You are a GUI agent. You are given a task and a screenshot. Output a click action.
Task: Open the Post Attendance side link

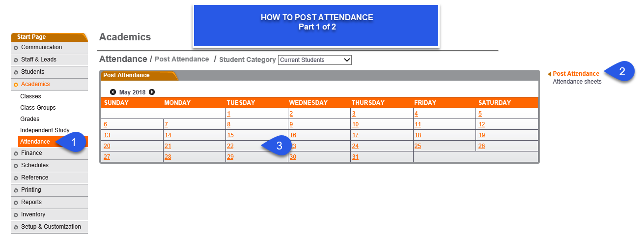(576, 74)
